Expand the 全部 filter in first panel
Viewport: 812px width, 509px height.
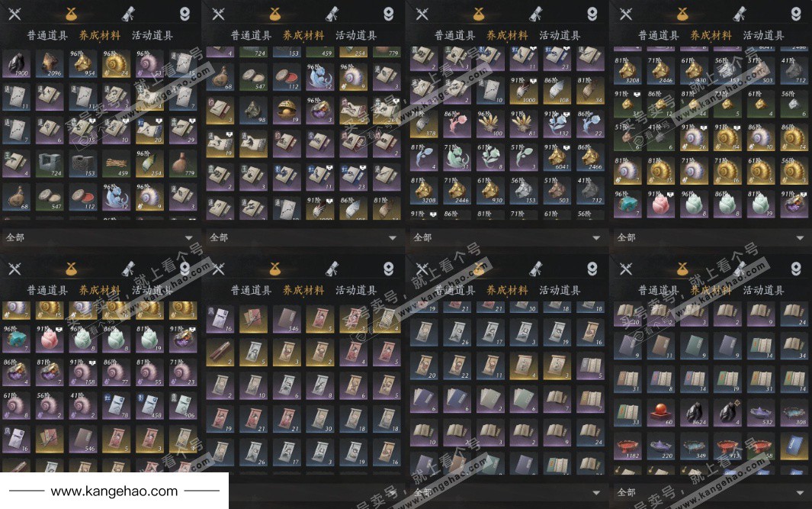coord(100,237)
